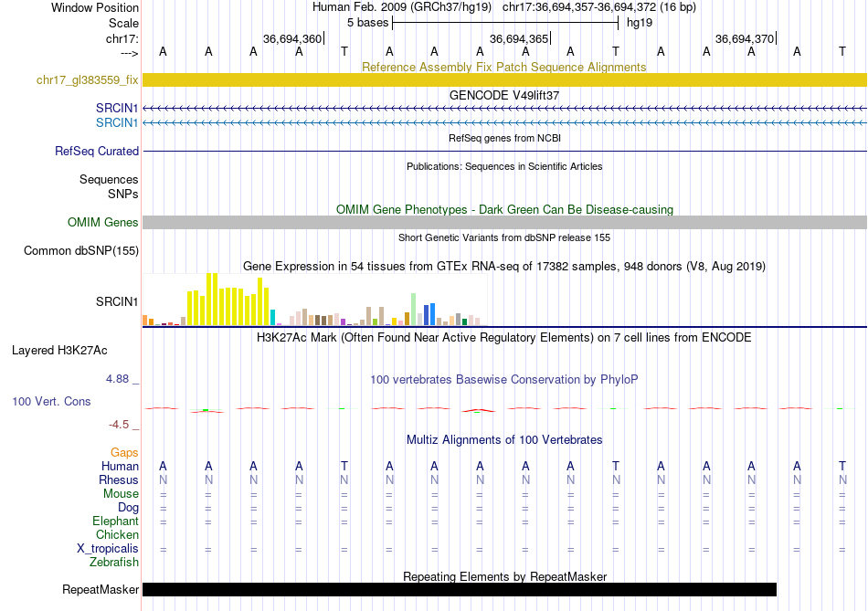This screenshot has width=868, height=611.
Task: Select the Dog alignment row label
Action: (x=128, y=508)
